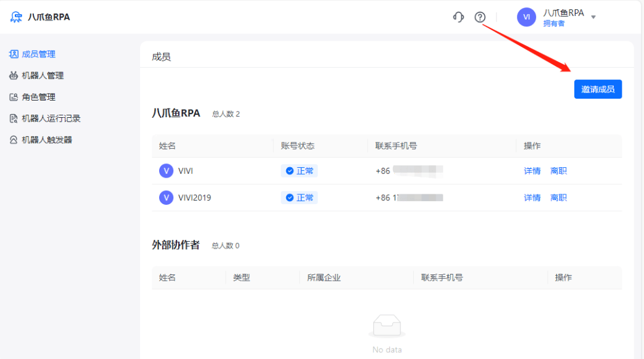Click the account name 八爪鱼RPA in header
The image size is (644, 359).
(x=564, y=13)
